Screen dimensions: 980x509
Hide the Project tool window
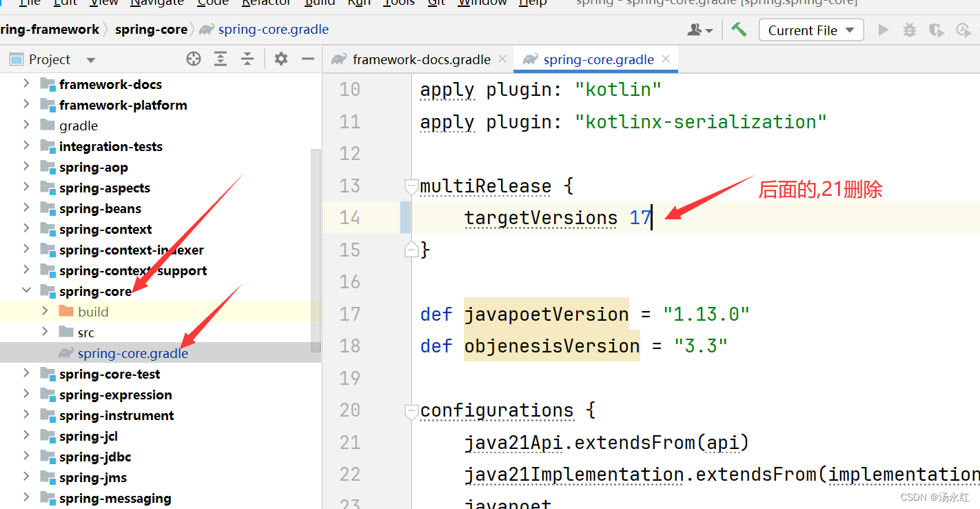[308, 59]
